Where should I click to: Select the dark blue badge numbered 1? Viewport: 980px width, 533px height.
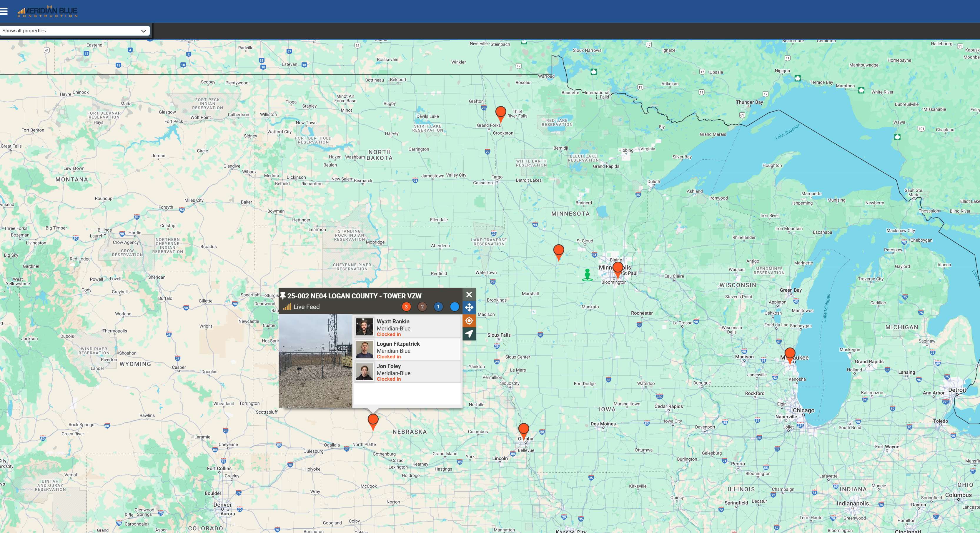point(438,307)
